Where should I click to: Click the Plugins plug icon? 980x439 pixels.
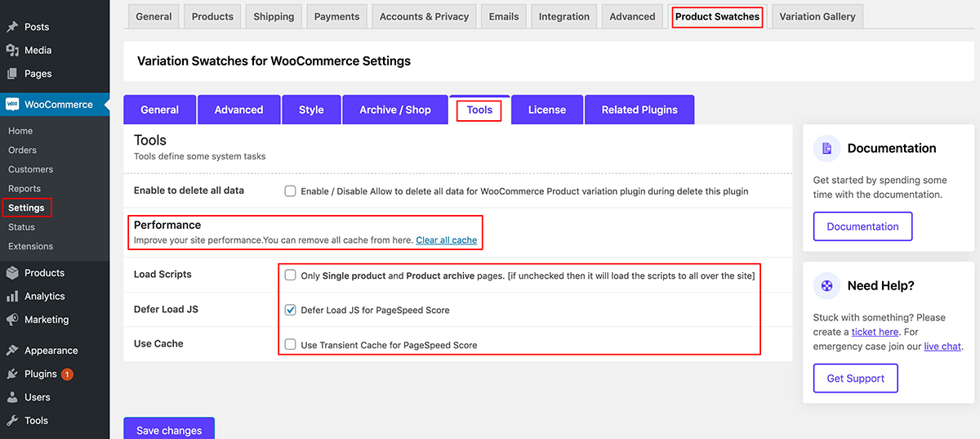click(12, 374)
